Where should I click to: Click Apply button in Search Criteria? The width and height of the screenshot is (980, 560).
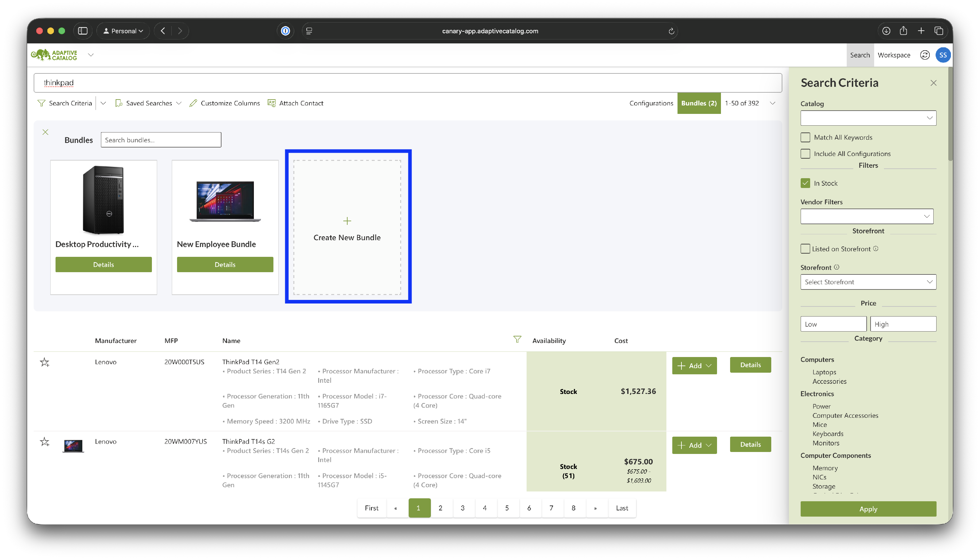(x=868, y=509)
